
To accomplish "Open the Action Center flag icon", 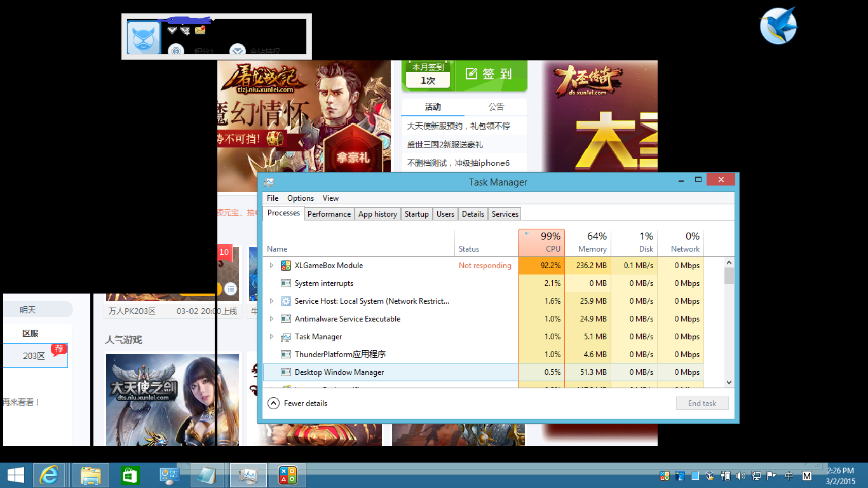I will click(771, 475).
